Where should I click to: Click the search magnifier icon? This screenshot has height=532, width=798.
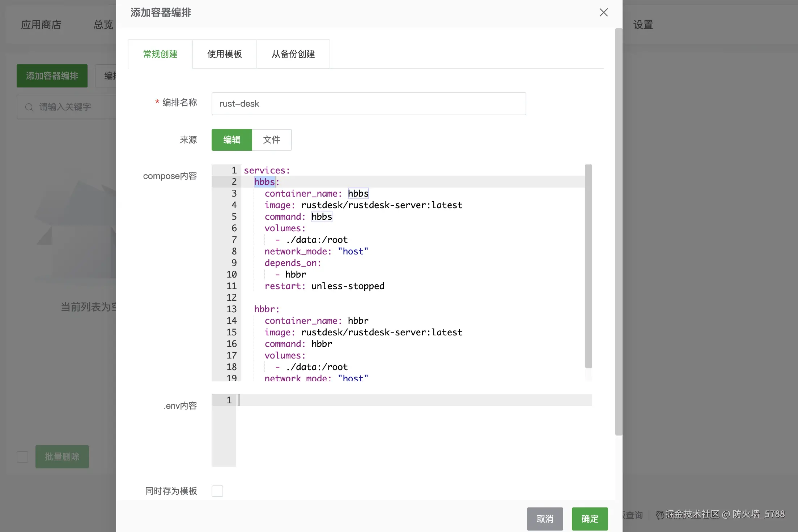29,107
